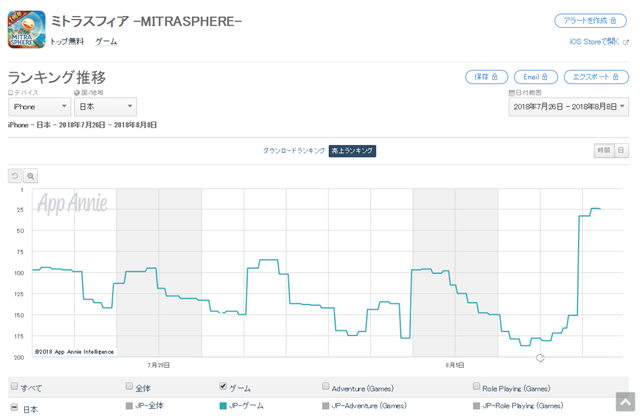Click the JP-Role Playing (Games) gray swatch
640x418 pixels.
pyautogui.click(x=476, y=406)
